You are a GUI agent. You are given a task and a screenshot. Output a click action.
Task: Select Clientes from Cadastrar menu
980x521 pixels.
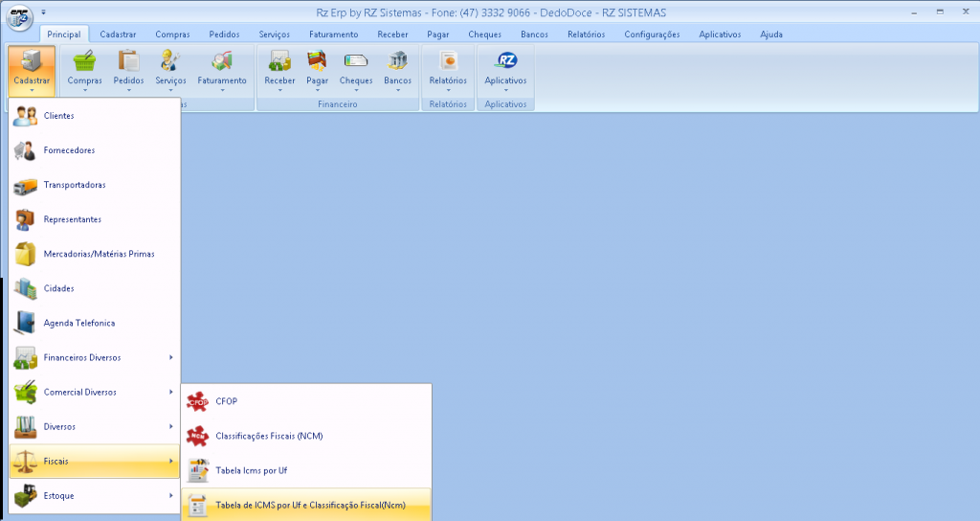(58, 116)
